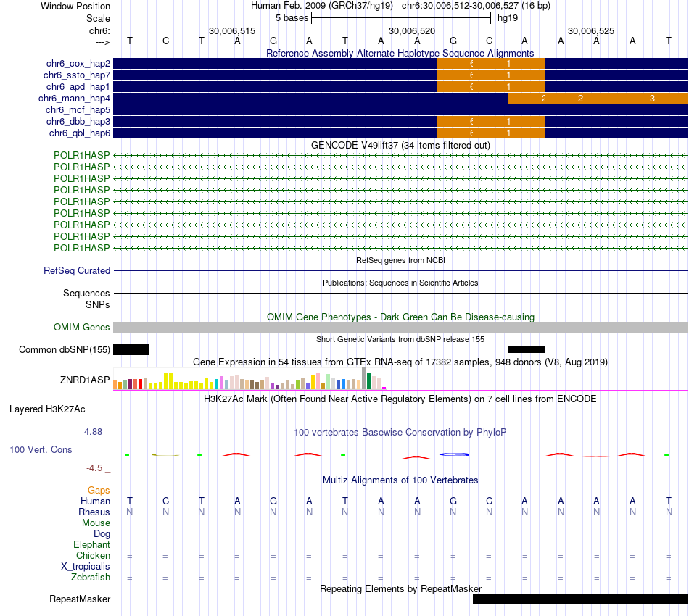Click the chr6_dbb_hap3 track label
The image size is (689, 616).
click(x=78, y=121)
